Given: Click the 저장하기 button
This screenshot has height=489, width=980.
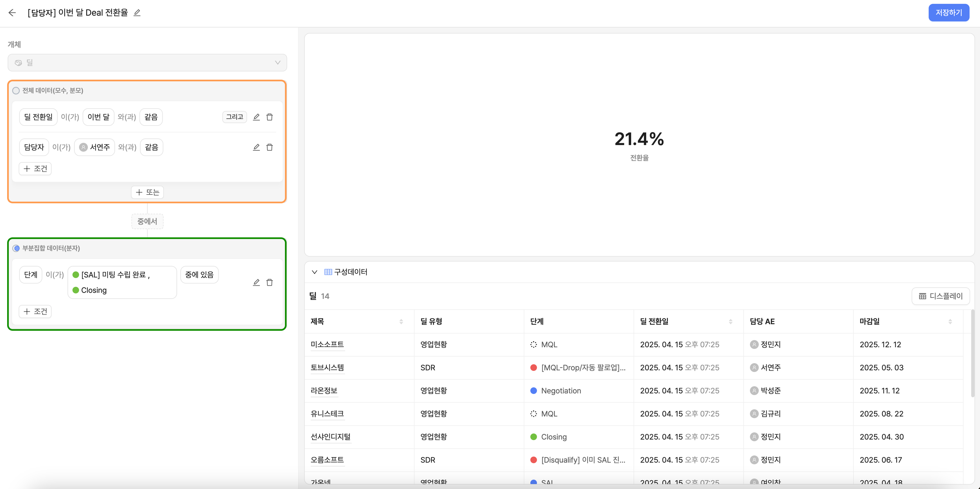Looking at the screenshot, I should pyautogui.click(x=949, y=13).
